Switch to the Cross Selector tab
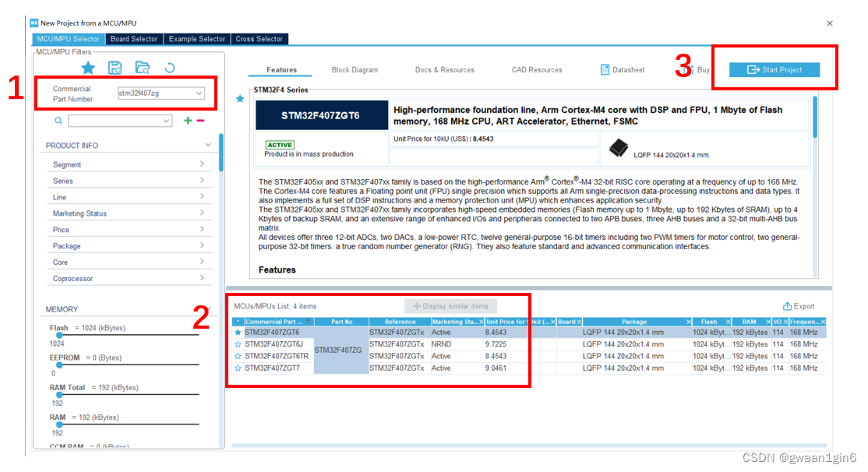Screen dimensions: 868x472 point(259,39)
